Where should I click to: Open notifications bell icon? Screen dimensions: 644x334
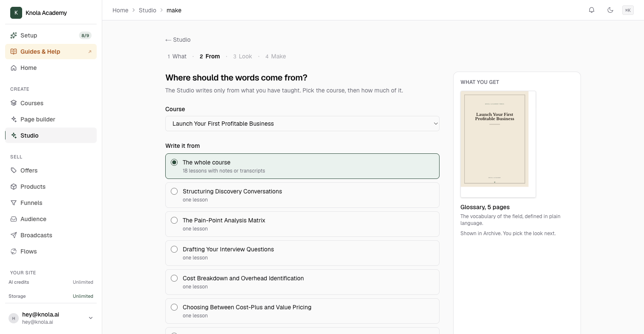[592, 10]
